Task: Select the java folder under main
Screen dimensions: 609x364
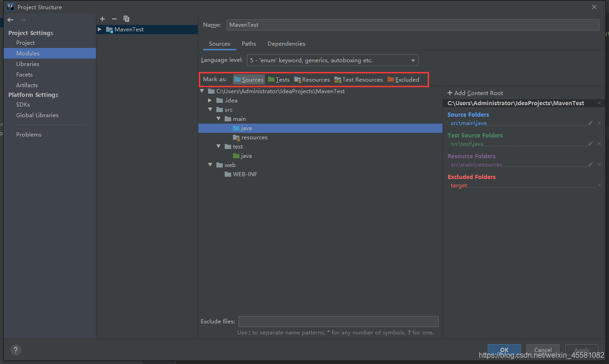Action: pos(320,128)
